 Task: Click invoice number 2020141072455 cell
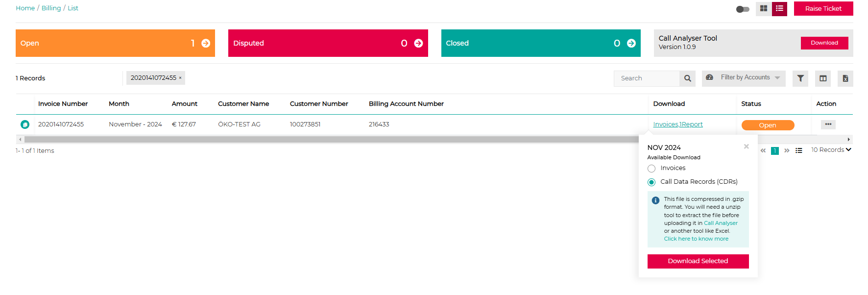61,124
